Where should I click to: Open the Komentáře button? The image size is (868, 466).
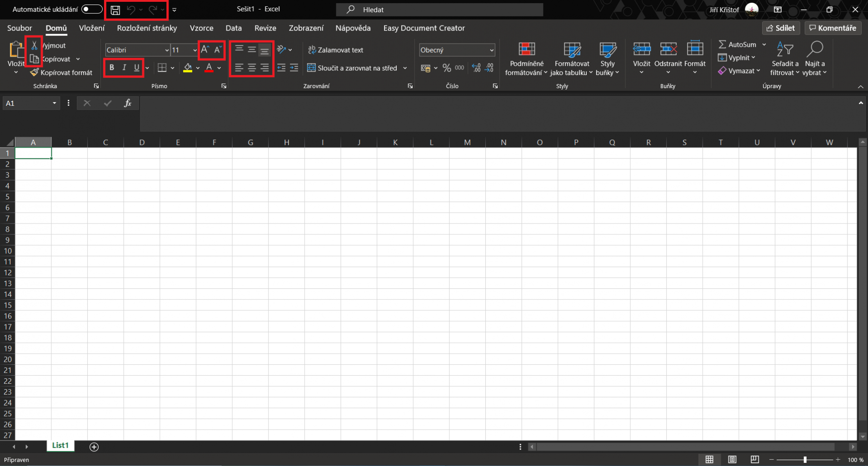pyautogui.click(x=833, y=28)
